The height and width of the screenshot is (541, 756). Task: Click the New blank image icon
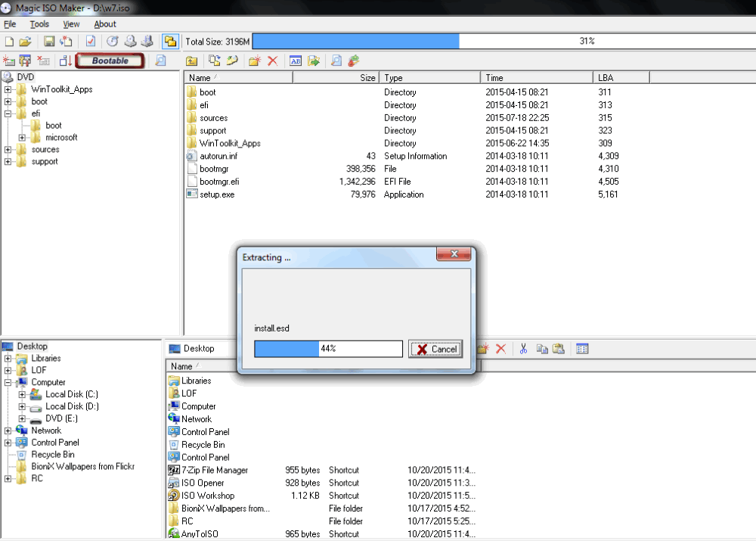tap(9, 42)
